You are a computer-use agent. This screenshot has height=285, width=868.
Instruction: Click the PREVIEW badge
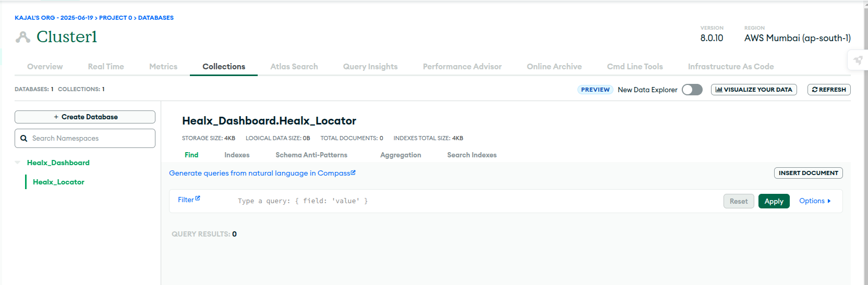coord(595,90)
